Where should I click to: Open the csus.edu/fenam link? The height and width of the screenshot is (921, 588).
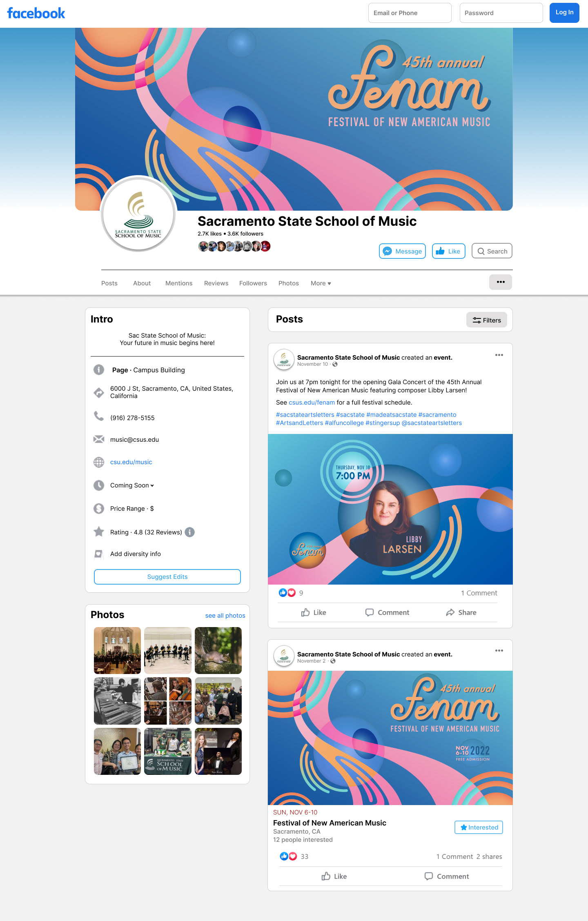(312, 403)
